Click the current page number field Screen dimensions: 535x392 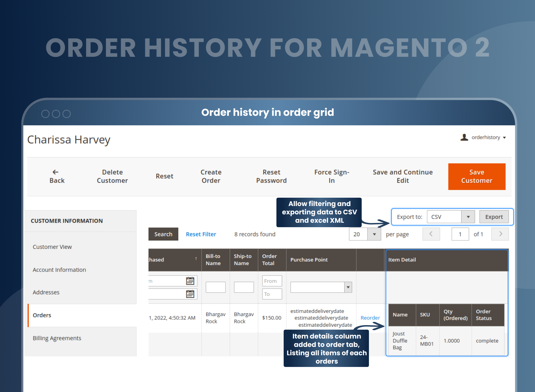tap(460, 234)
